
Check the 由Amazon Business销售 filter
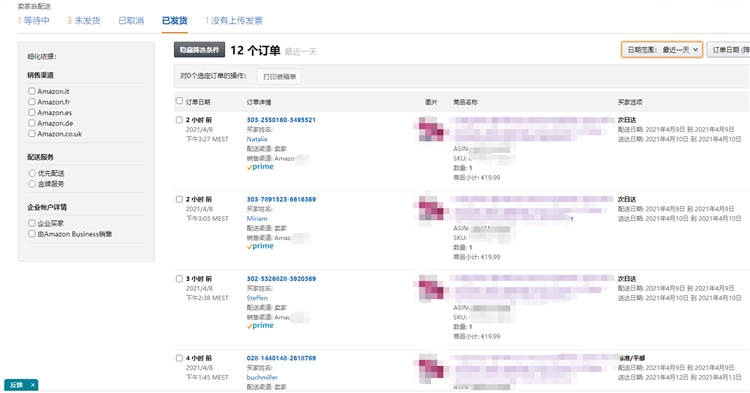point(32,234)
